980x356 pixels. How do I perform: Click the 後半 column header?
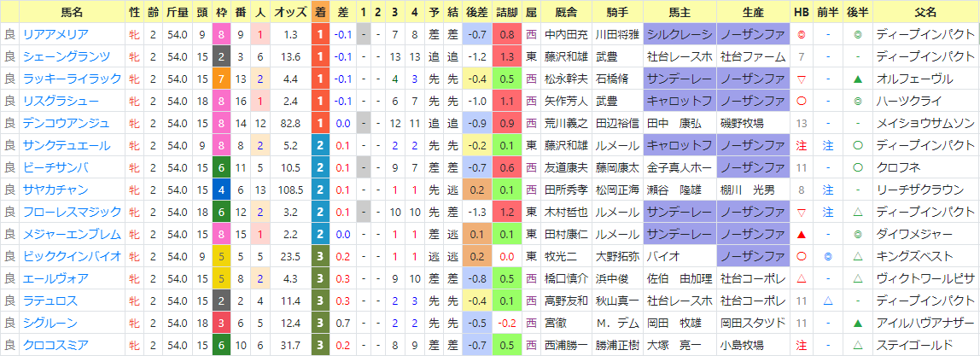pos(857,12)
